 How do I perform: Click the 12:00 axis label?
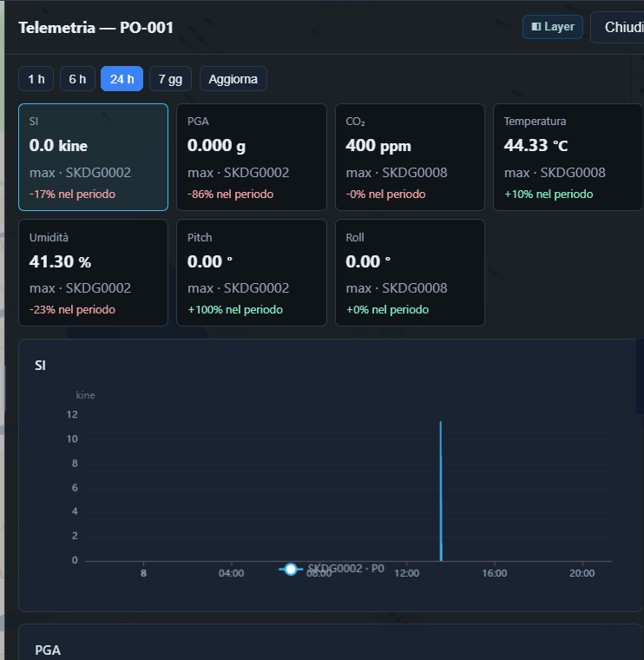pyautogui.click(x=407, y=573)
